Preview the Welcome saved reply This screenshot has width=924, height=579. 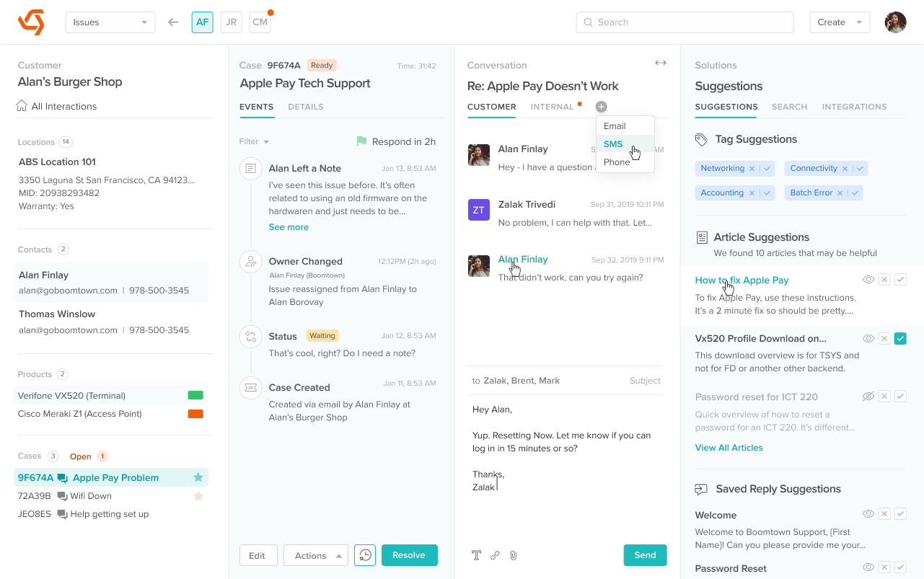[x=868, y=514]
